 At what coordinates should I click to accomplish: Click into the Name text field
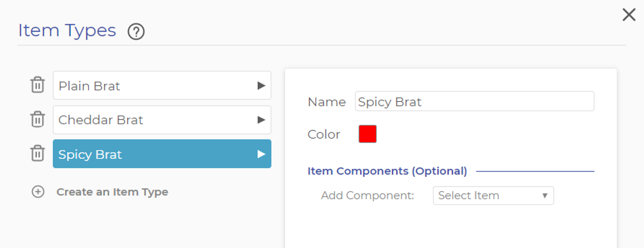click(x=474, y=102)
